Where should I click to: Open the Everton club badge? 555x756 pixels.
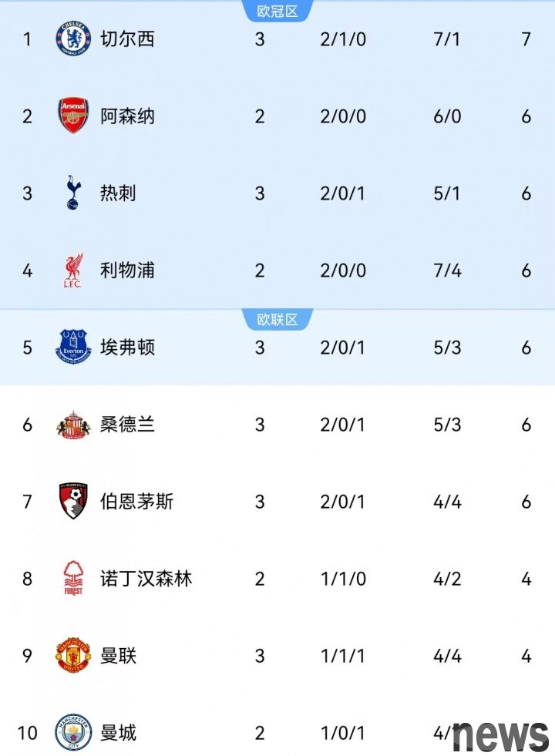pyautogui.click(x=73, y=347)
